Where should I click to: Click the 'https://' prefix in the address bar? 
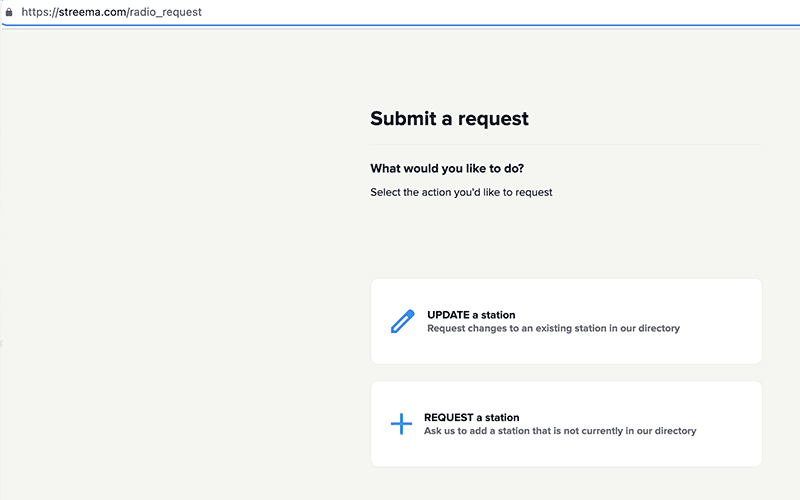click(37, 13)
